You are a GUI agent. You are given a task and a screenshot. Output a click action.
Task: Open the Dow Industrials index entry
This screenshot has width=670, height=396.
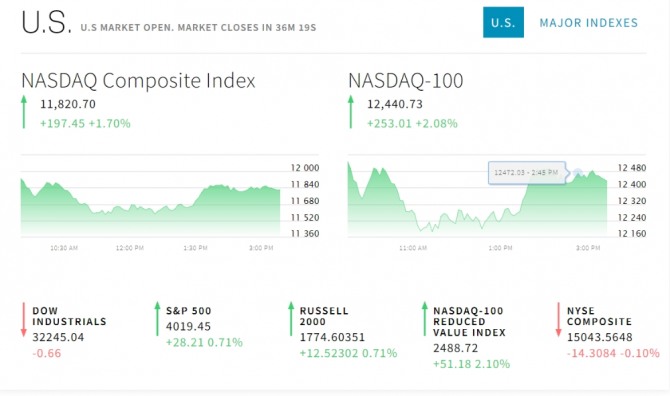point(69,316)
